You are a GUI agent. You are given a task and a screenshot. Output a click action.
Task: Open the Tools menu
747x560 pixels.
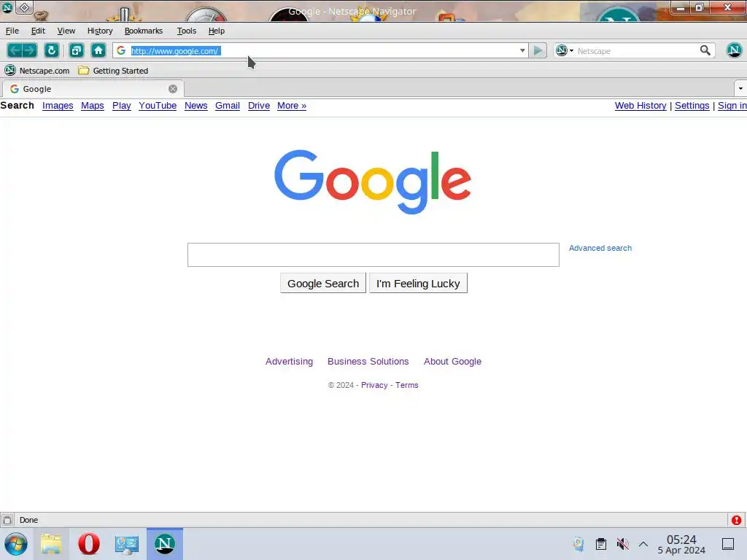tap(187, 31)
